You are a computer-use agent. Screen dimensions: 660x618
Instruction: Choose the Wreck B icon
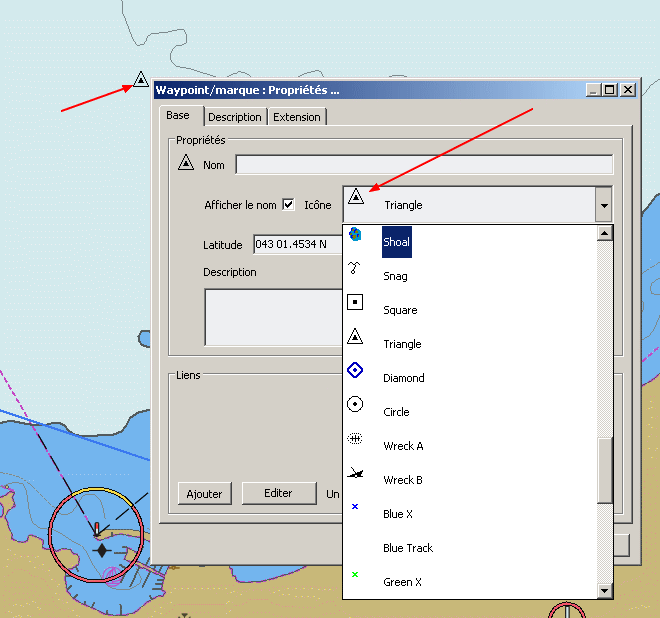pos(355,473)
